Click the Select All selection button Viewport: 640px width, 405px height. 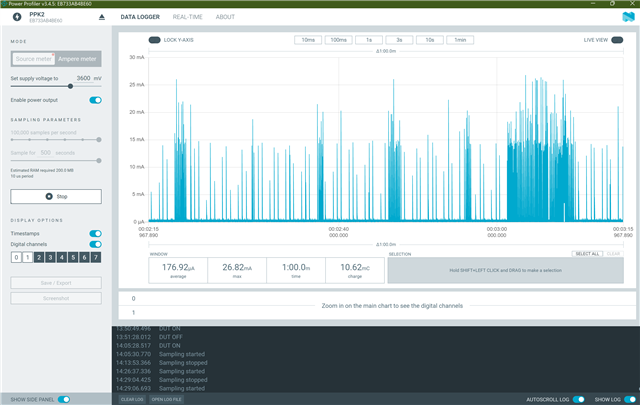pyautogui.click(x=587, y=254)
